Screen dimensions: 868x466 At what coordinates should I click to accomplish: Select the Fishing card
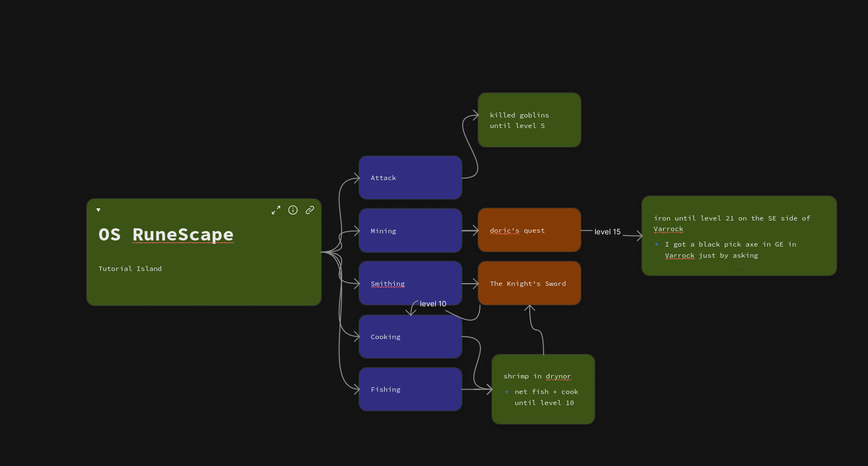coord(410,390)
